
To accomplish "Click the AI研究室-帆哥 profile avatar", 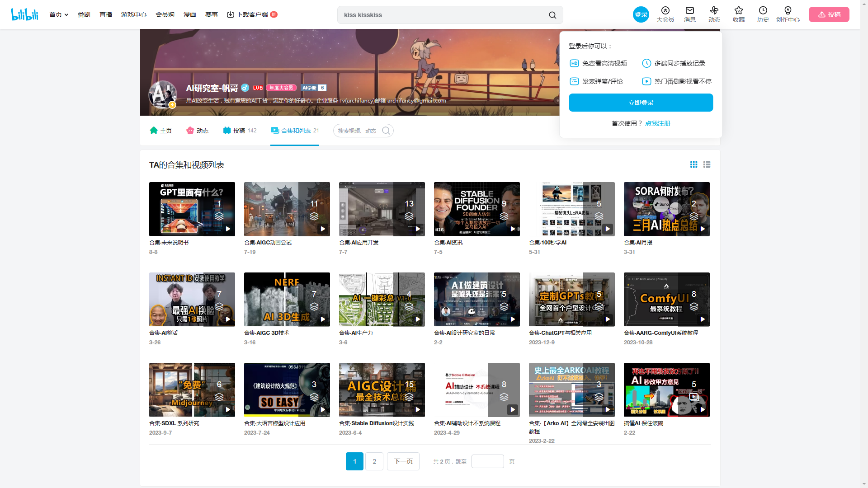I will tap(162, 94).
